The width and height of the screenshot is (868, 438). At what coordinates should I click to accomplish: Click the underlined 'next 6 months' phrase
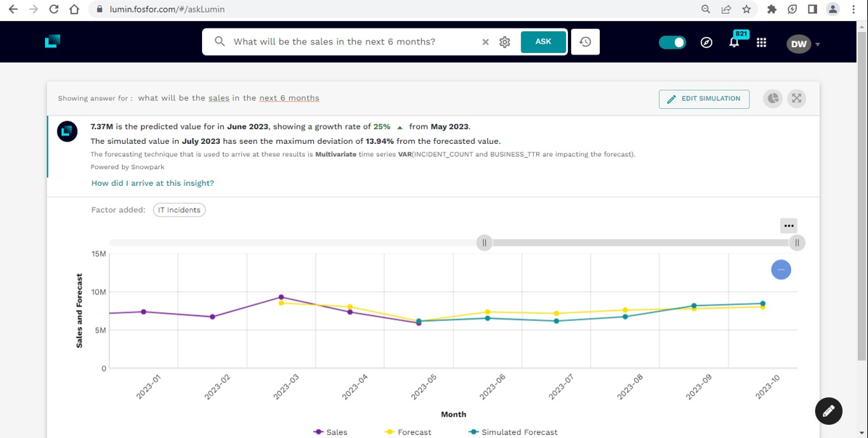290,98
